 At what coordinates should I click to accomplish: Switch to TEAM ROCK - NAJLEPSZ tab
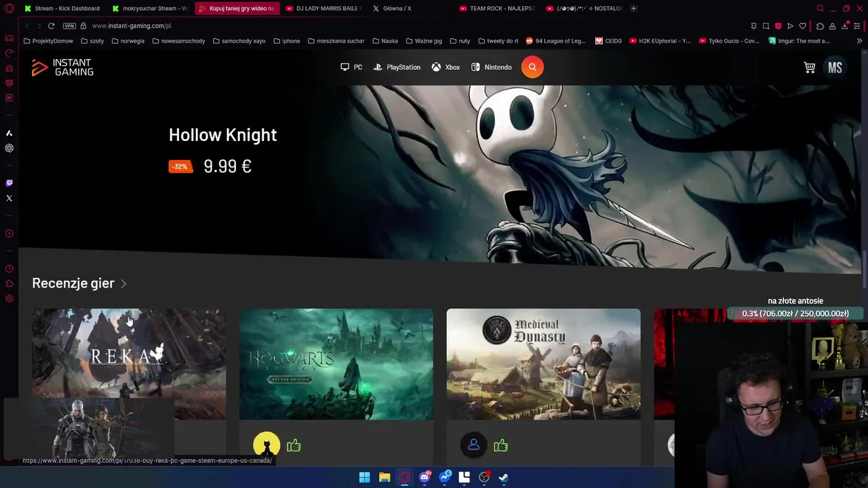(497, 8)
